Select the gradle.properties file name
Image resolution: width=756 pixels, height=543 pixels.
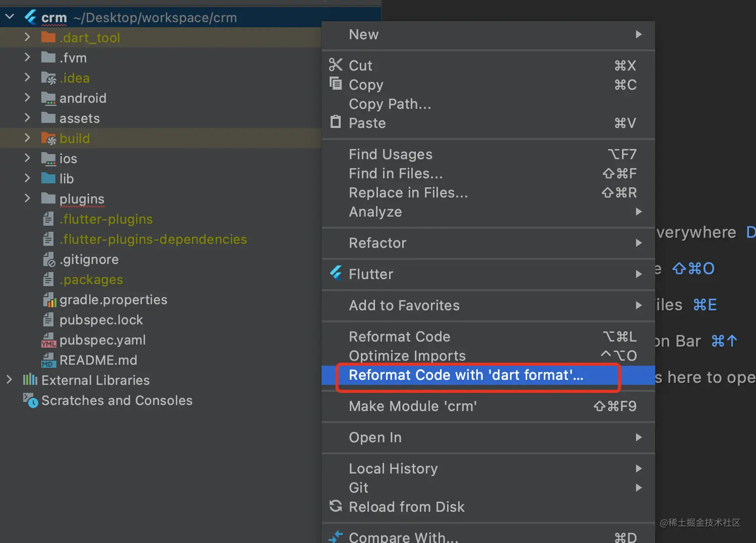tap(113, 300)
